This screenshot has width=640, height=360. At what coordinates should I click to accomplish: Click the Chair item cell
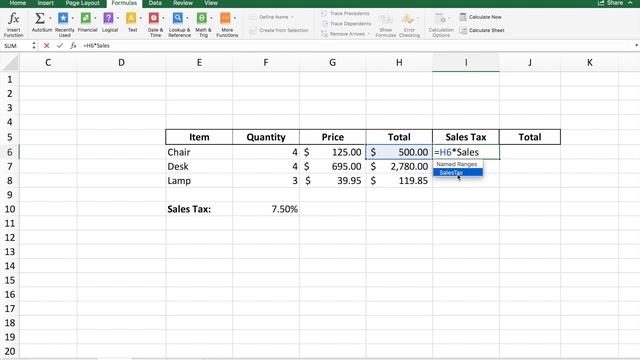[199, 152]
